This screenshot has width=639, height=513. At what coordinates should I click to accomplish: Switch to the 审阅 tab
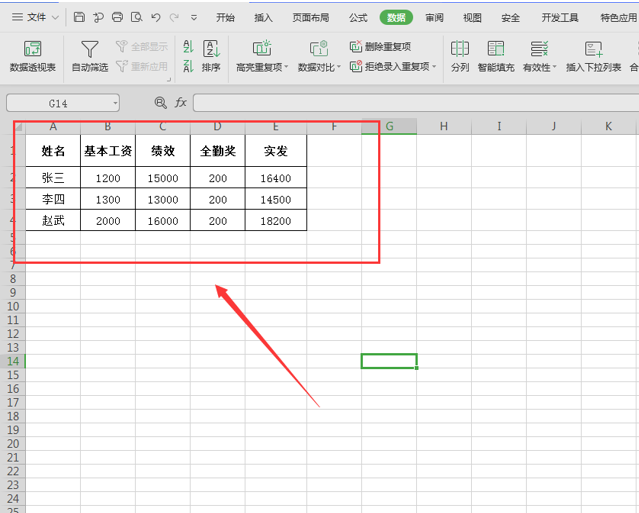click(434, 18)
